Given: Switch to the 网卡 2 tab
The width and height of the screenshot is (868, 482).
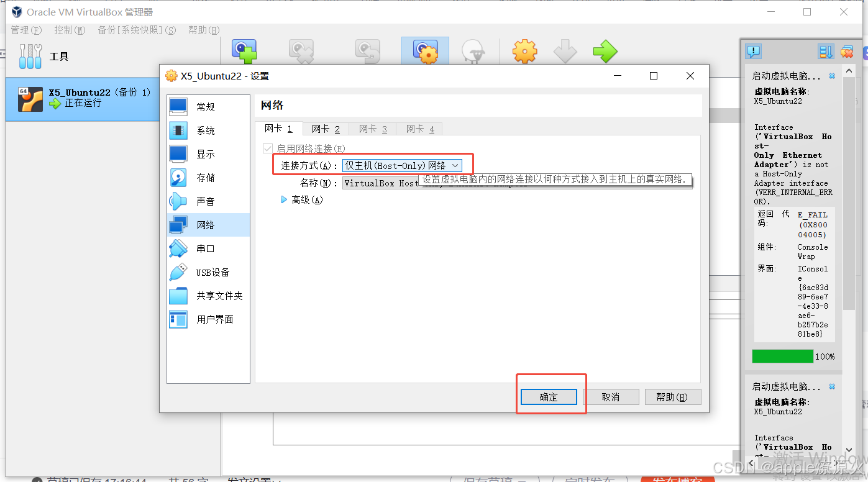Looking at the screenshot, I should (326, 129).
